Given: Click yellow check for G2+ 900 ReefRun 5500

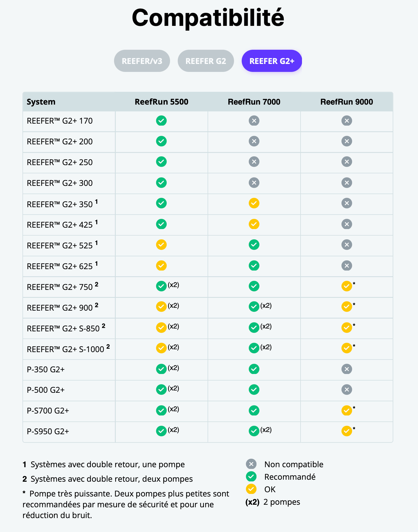Looking at the screenshot, I should coord(161,307).
